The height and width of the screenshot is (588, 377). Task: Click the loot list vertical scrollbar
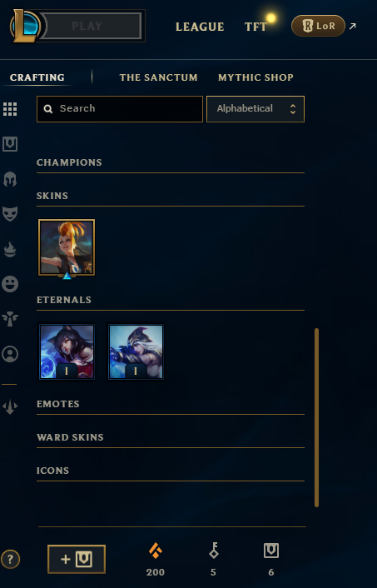(x=317, y=417)
